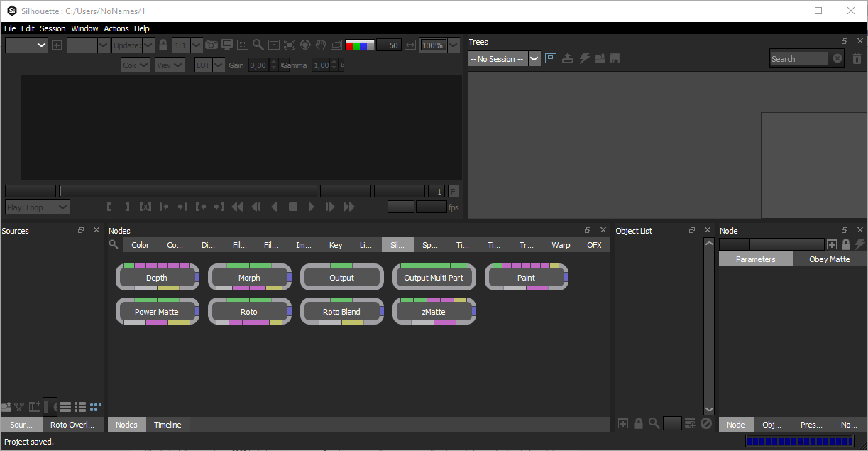Open the Session menu

coord(53,28)
